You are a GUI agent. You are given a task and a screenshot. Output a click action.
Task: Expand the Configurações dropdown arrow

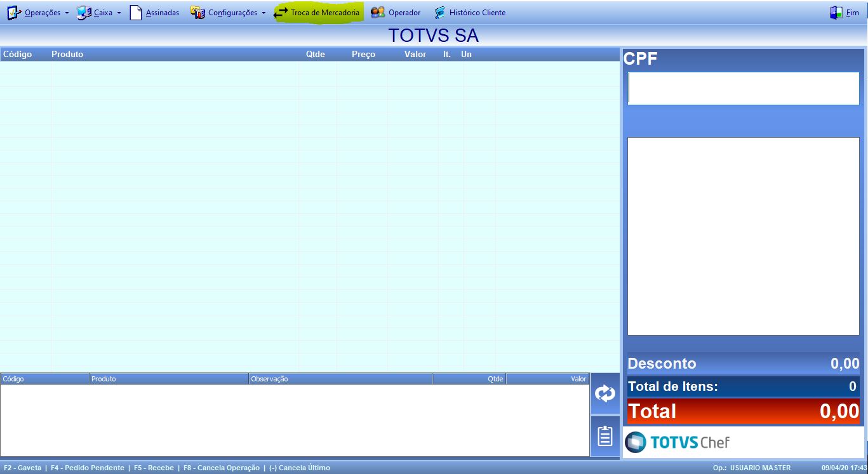(264, 13)
